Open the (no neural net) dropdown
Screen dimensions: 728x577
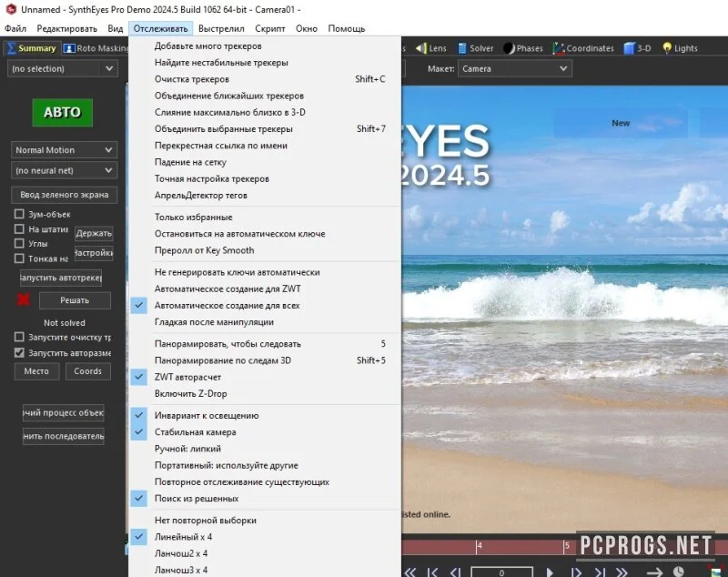click(64, 170)
